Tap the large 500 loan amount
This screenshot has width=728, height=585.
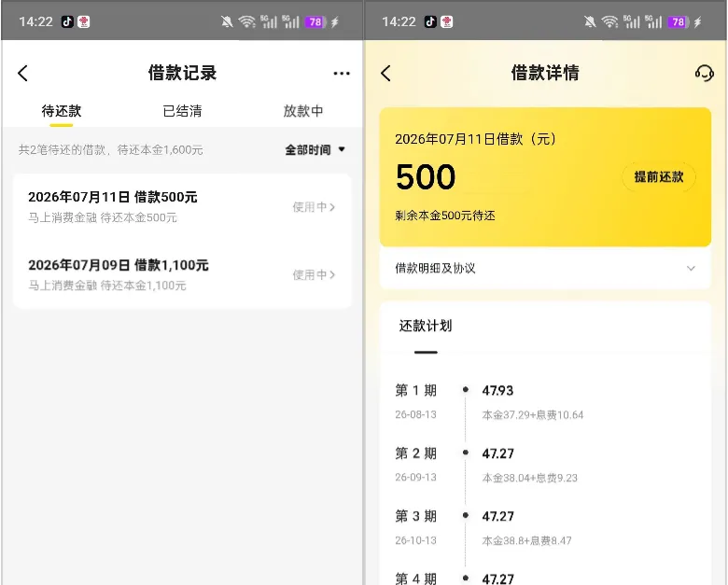(x=426, y=177)
